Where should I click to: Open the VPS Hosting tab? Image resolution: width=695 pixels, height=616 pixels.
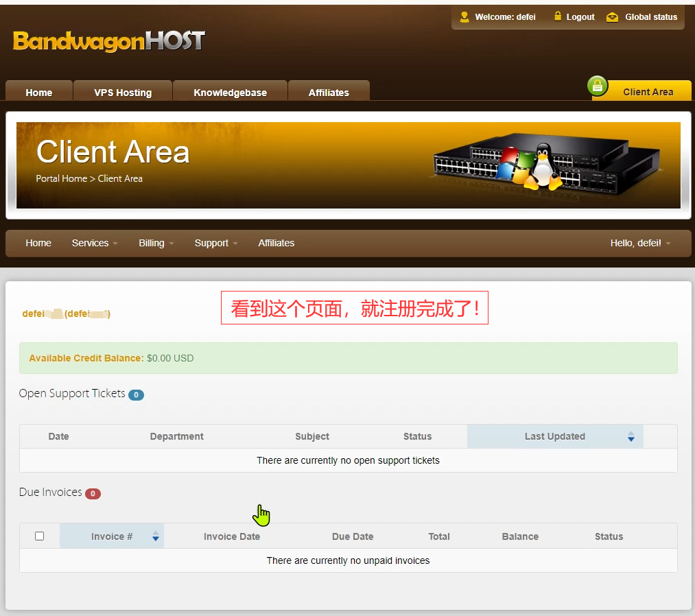pyautogui.click(x=123, y=91)
